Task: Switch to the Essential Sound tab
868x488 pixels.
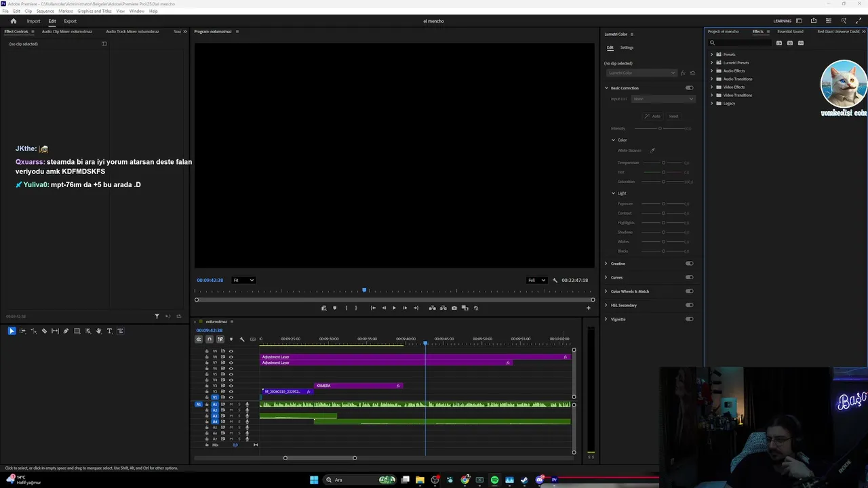Action: (790, 31)
